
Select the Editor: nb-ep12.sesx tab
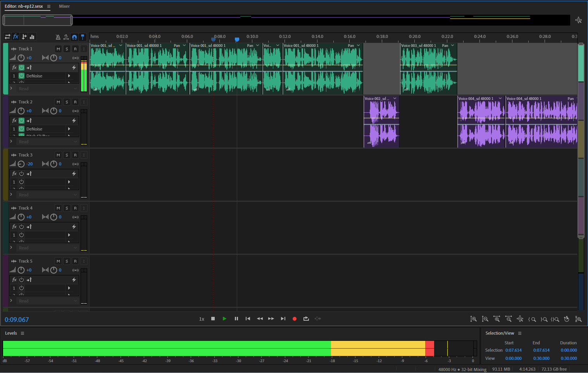click(x=24, y=6)
